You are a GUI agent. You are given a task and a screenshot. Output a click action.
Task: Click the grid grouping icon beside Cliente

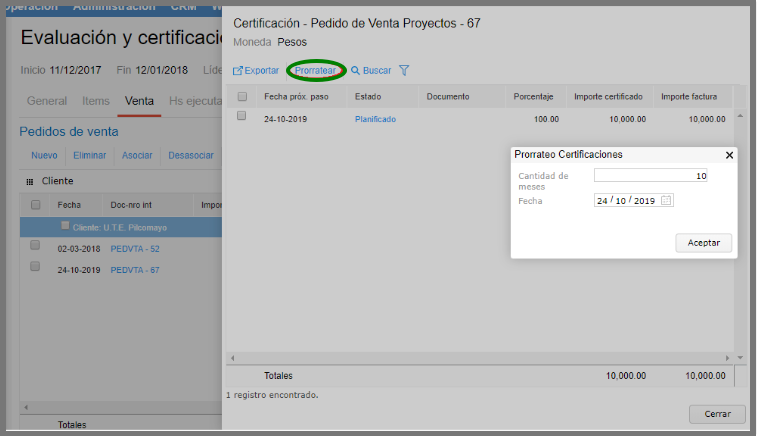pos(30,182)
